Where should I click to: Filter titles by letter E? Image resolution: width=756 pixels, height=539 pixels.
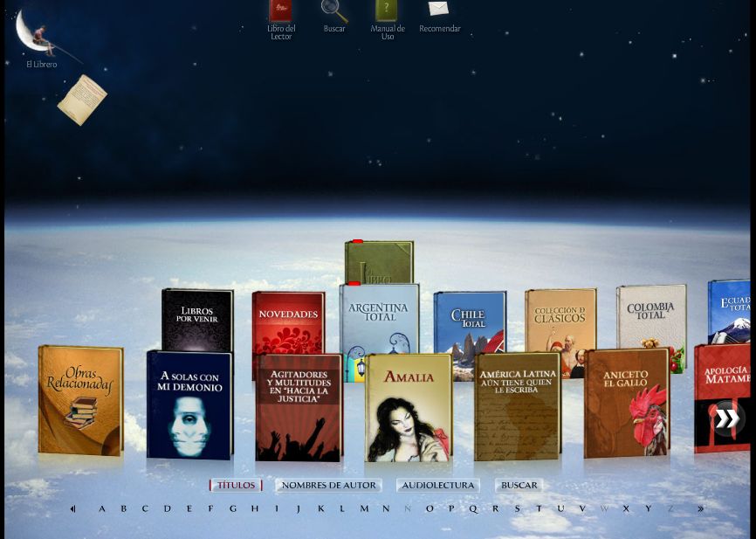[x=189, y=508]
